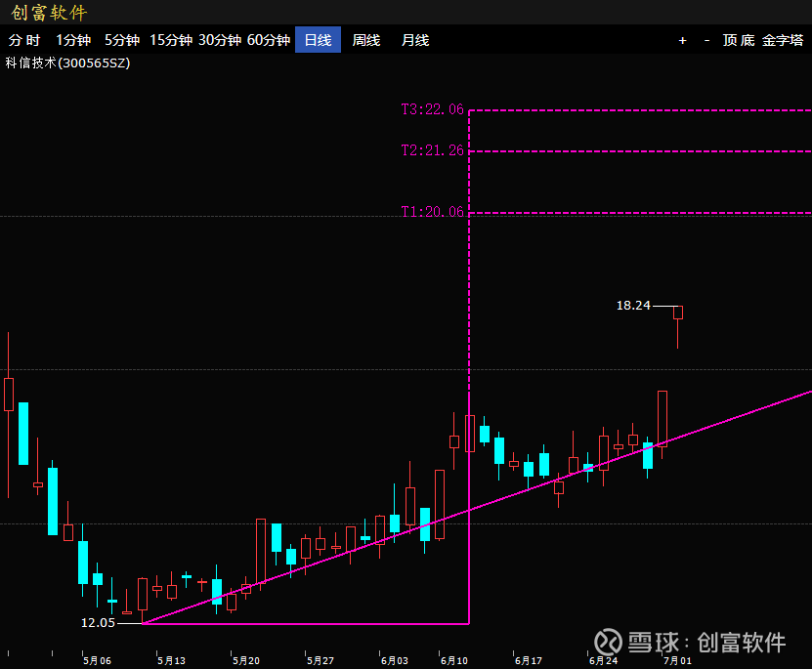This screenshot has height=669, width=812.
Task: Switch to the 分时 view
Action: click(x=24, y=40)
